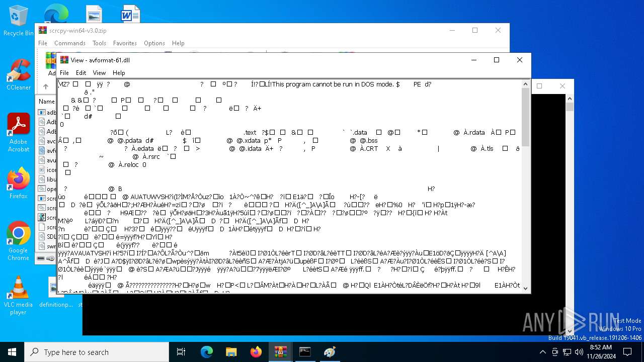Open the clock showing 8:52 AM
The height and width of the screenshot is (362, 644).
pos(600,352)
